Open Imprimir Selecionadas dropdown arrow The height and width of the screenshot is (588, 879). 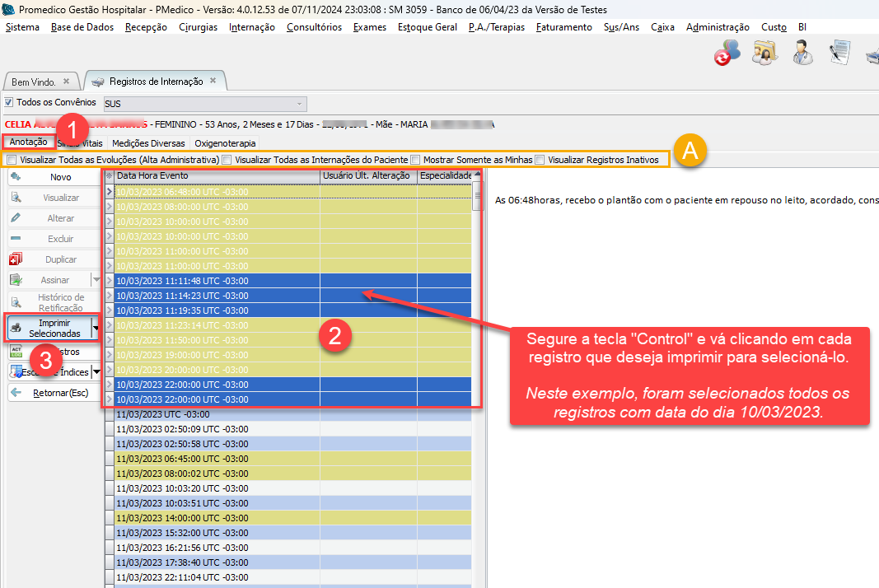click(x=96, y=328)
